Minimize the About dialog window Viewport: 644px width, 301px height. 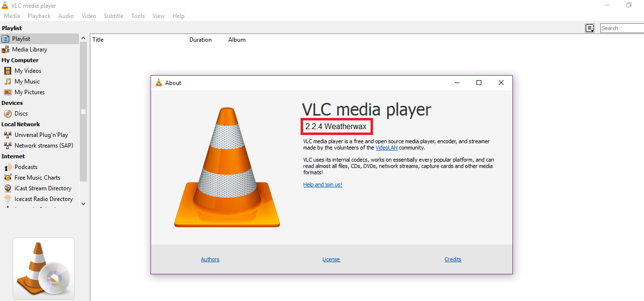pyautogui.click(x=457, y=83)
